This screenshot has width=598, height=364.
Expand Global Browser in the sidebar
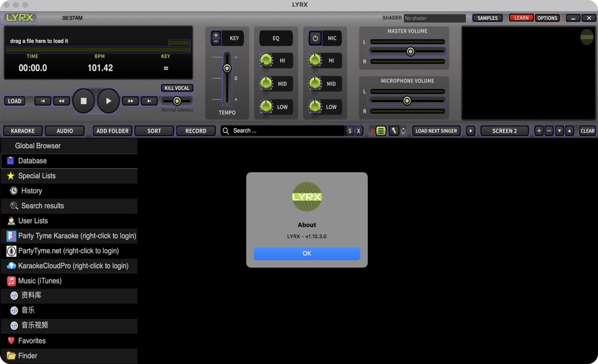click(x=38, y=146)
